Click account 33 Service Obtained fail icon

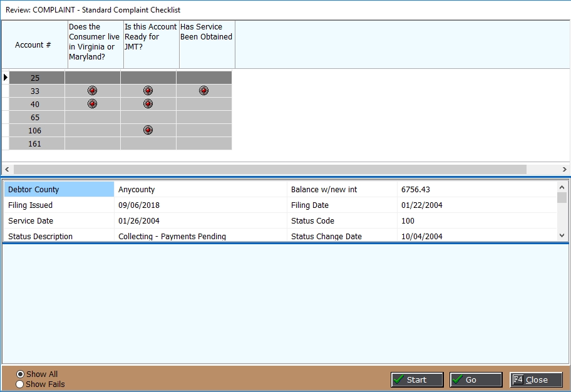[x=203, y=91]
